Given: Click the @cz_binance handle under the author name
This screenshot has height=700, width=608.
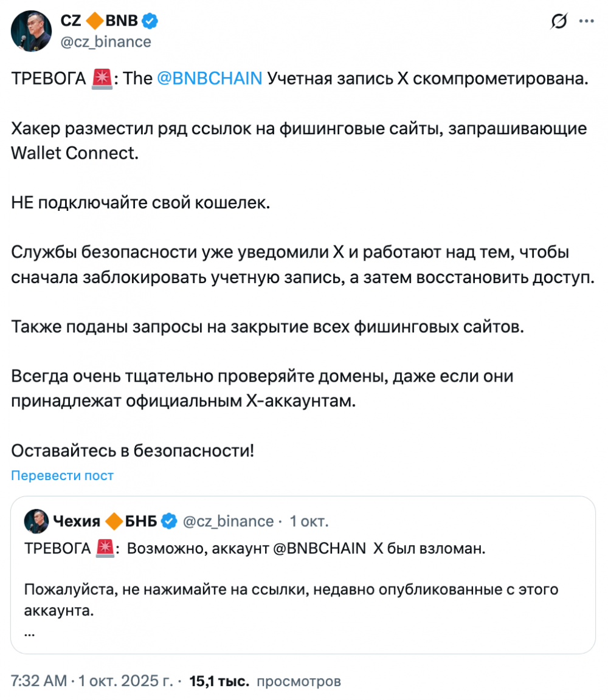Looking at the screenshot, I should point(106,41).
